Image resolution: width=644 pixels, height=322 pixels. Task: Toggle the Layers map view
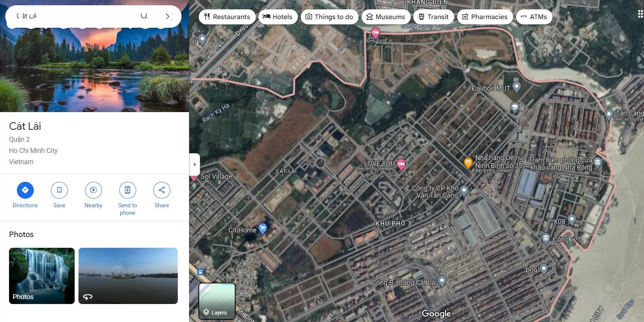pos(217,301)
